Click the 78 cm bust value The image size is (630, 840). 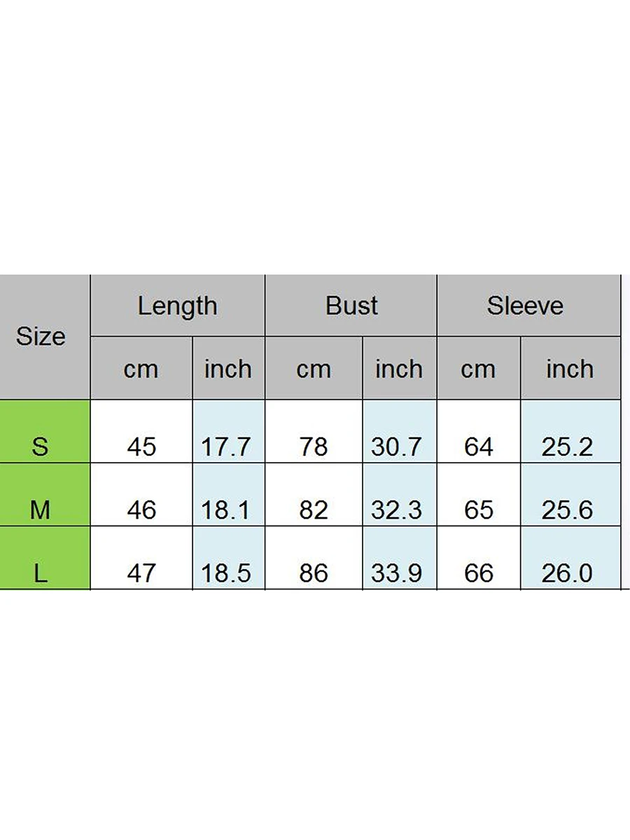pos(314,447)
